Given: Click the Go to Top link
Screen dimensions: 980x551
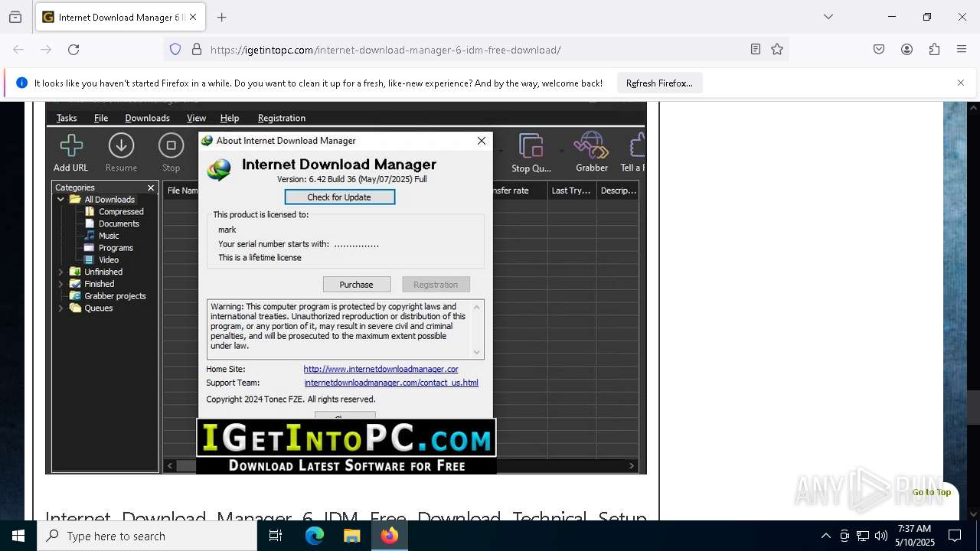Looking at the screenshot, I should click(x=932, y=492).
